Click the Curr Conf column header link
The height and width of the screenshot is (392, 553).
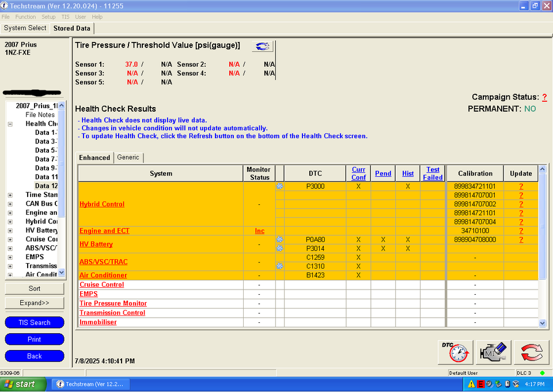pos(358,173)
